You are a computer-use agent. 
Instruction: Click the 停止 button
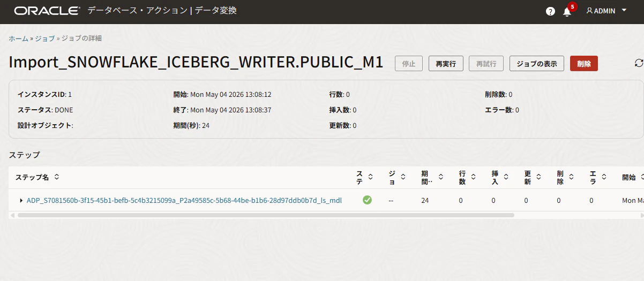click(x=409, y=64)
